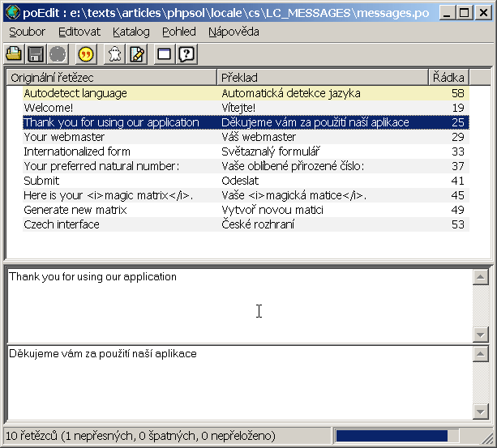This screenshot has height=448, width=497.
Task: Select the 'Submit' string row
Action: 246,181
